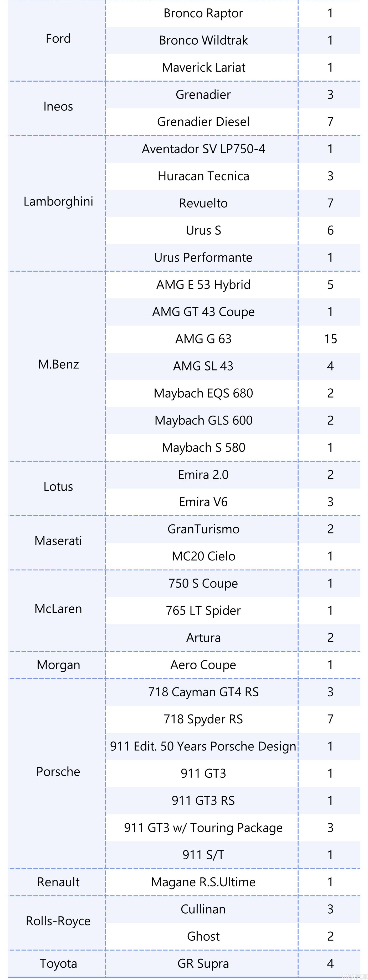Click the M.Benz brand label
Image resolution: width=368 pixels, height=980 pixels.
coord(58,364)
